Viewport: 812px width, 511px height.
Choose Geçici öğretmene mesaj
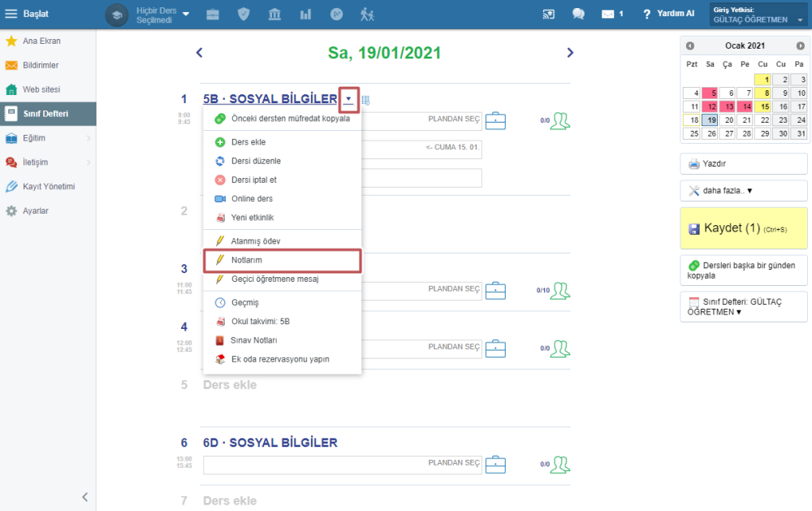click(283, 279)
